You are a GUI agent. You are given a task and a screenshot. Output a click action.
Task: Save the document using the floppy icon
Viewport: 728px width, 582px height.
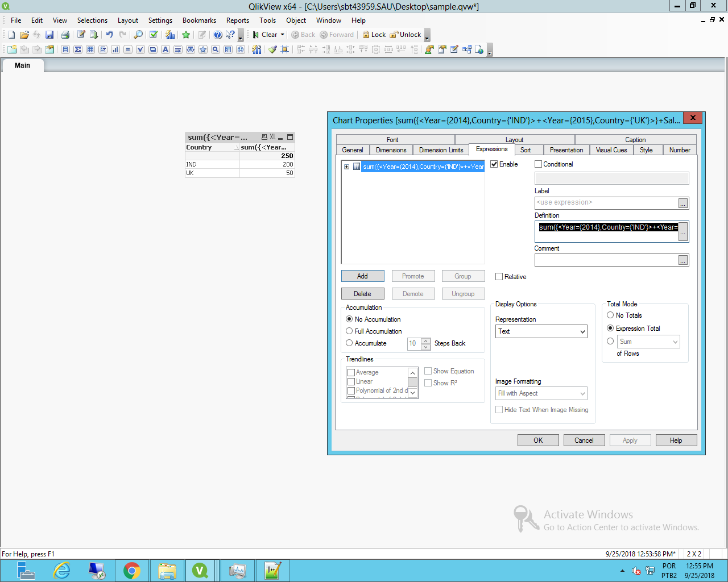pyautogui.click(x=49, y=35)
